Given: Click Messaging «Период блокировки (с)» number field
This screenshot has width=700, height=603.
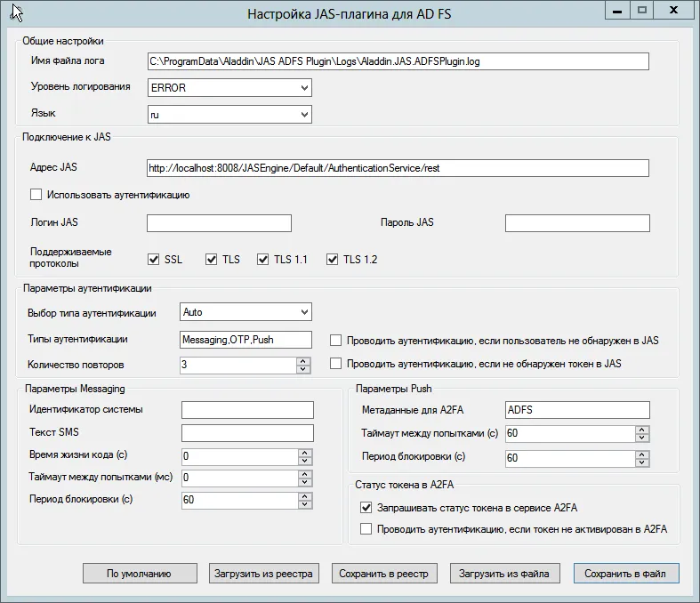Looking at the screenshot, I should (x=240, y=500).
